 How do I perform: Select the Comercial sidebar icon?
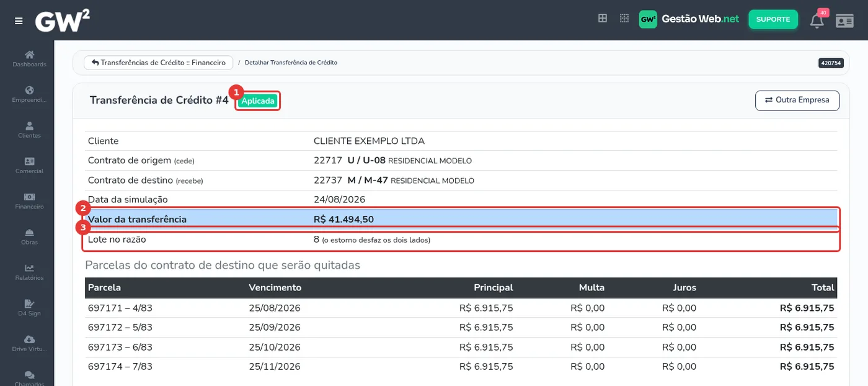(x=29, y=165)
